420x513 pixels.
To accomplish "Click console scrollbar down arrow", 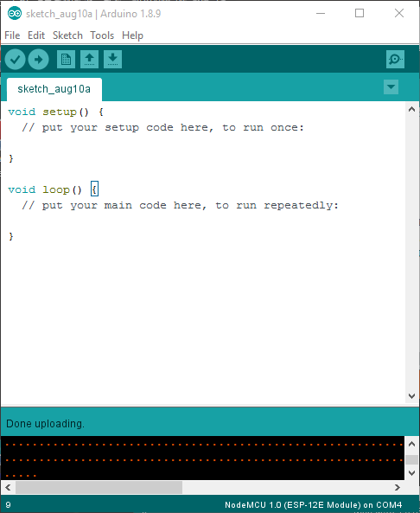I will coord(412,473).
